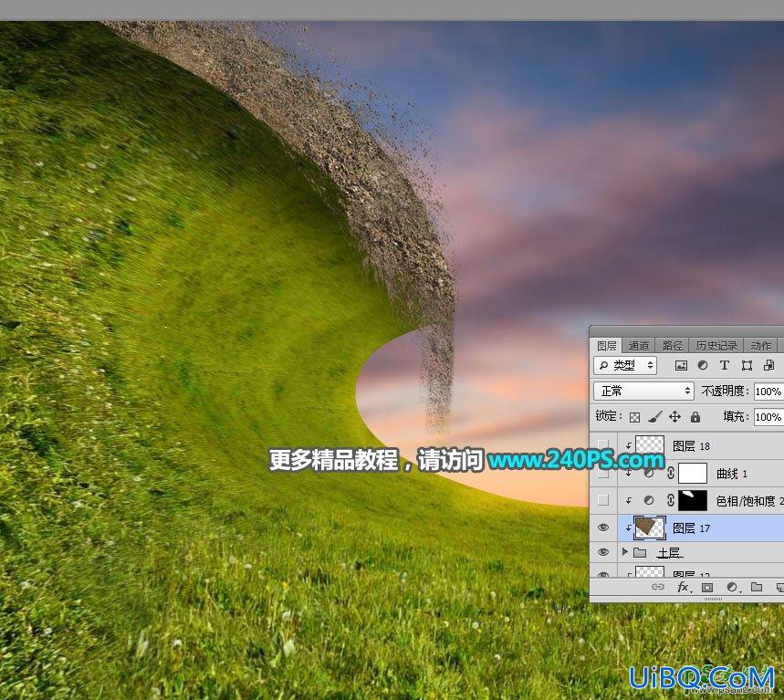Select the 曲线 1 white mask thumbnail
The height and width of the screenshot is (700, 784).
tap(693, 473)
